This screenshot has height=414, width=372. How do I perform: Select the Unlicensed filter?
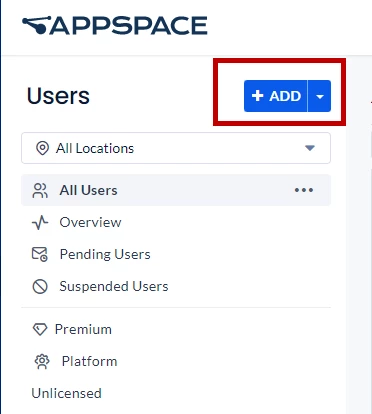(66, 393)
